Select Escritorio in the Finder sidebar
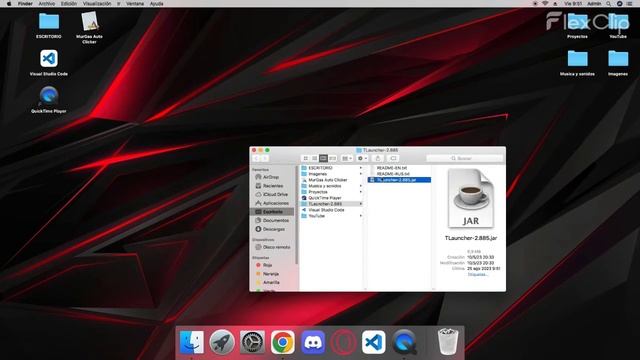 click(x=272, y=212)
